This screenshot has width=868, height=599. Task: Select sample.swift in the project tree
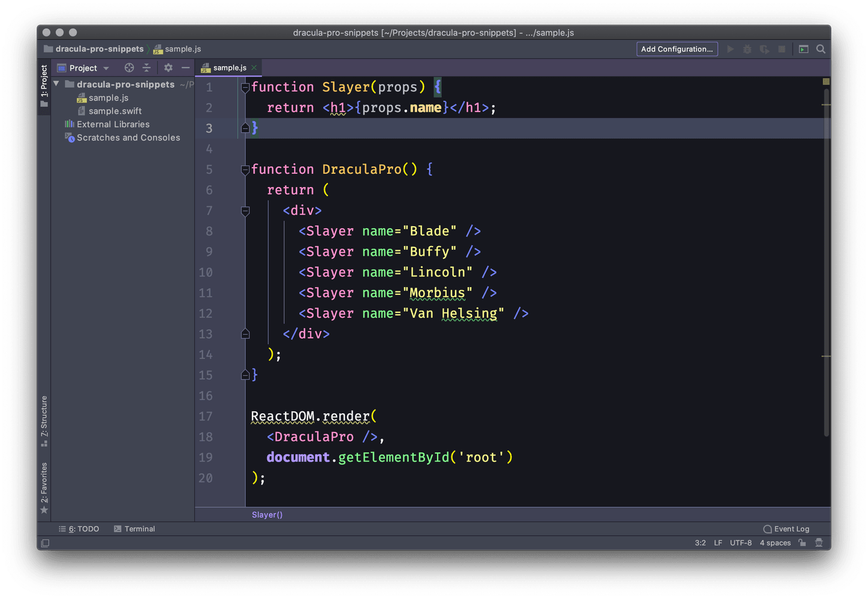coord(116,110)
